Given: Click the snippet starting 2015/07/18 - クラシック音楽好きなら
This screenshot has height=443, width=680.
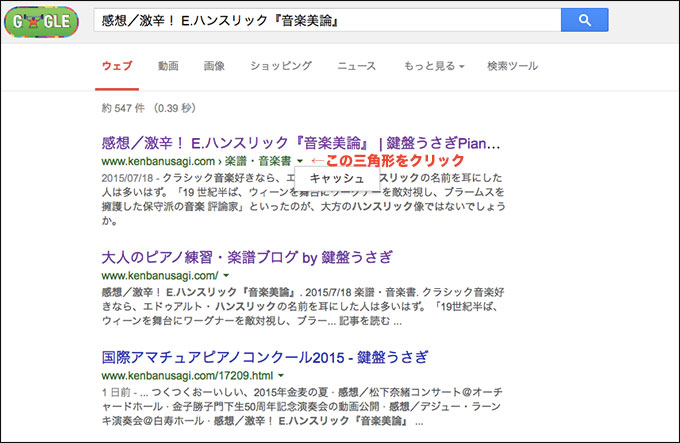Looking at the screenshot, I should point(303,199).
